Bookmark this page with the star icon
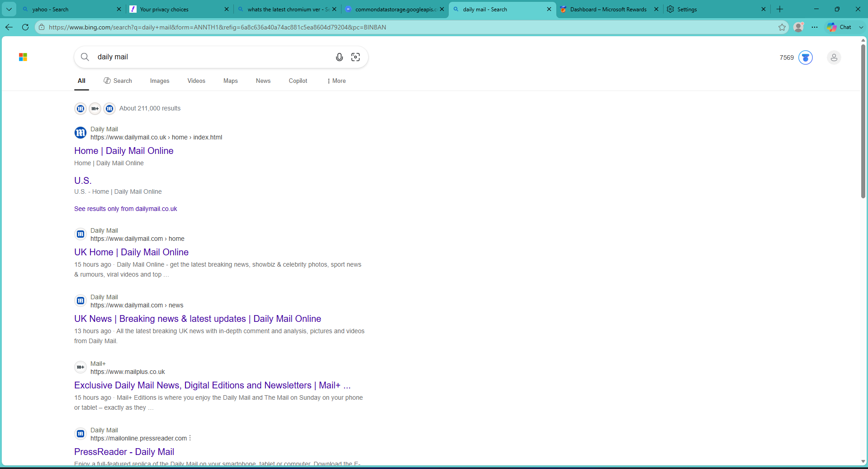Image resolution: width=868 pixels, height=469 pixels. click(x=782, y=27)
